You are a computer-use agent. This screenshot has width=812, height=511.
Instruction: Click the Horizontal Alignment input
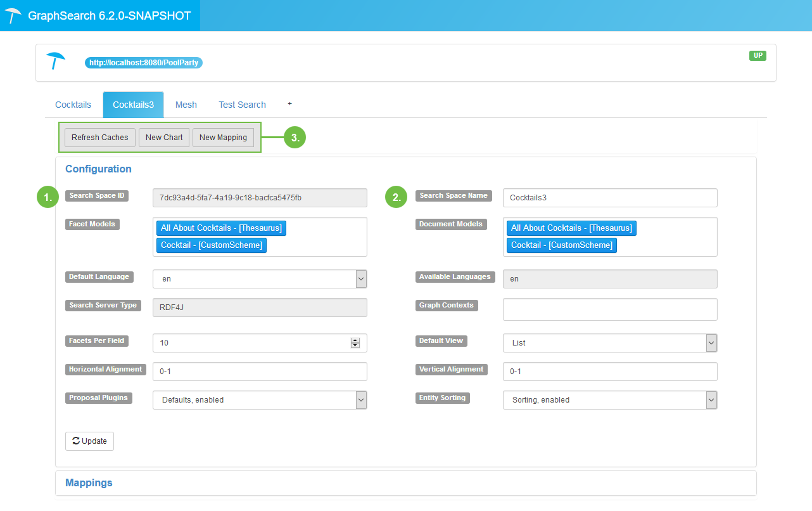pos(260,372)
